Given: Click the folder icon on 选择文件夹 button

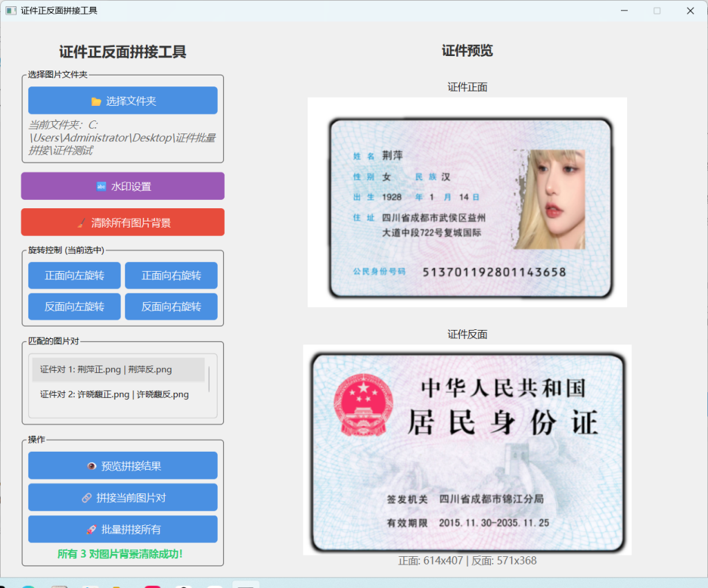Looking at the screenshot, I should [96, 101].
